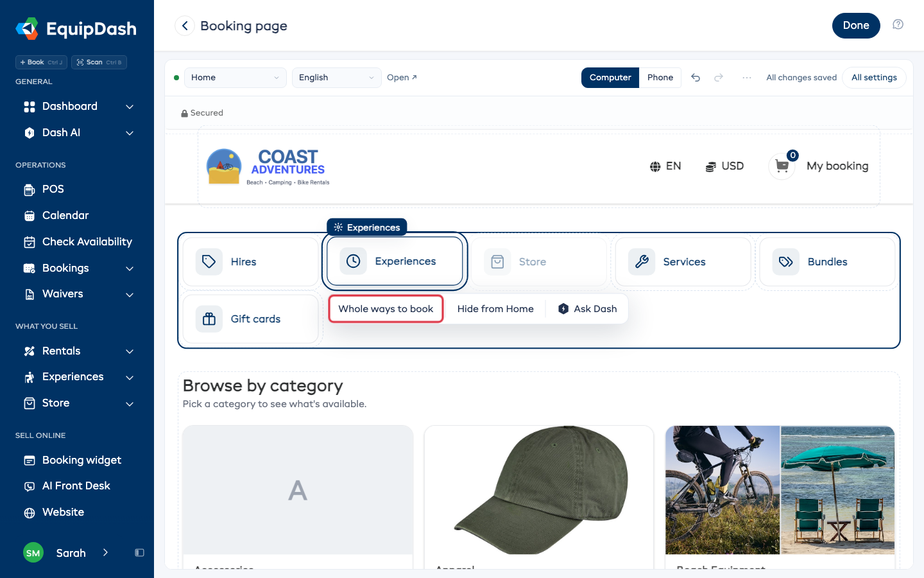Click the globe EN language selector
Screen dimensions: 924x578
[x=665, y=166]
